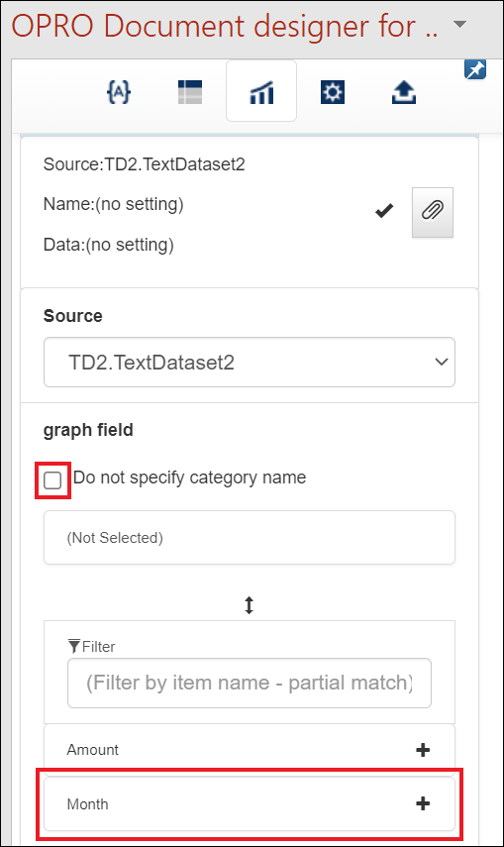Click the up-down swap arrow icon
This screenshot has width=504, height=847.
[249, 605]
